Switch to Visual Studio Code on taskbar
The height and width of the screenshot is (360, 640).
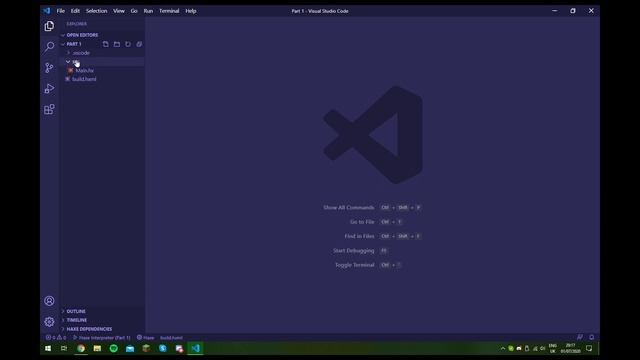point(196,348)
